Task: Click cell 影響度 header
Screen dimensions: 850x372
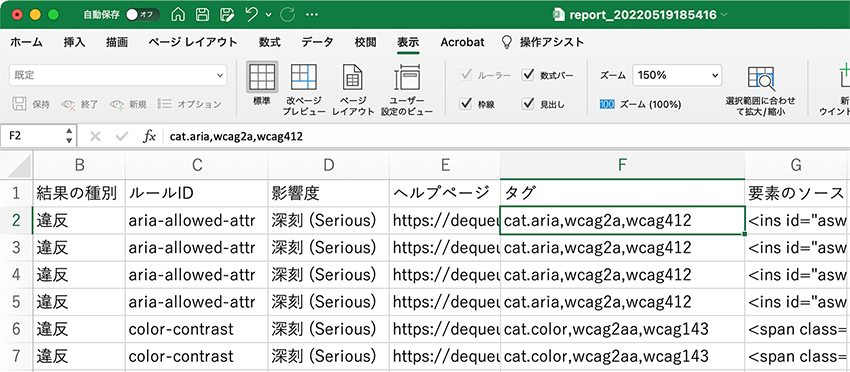Action: point(329,193)
